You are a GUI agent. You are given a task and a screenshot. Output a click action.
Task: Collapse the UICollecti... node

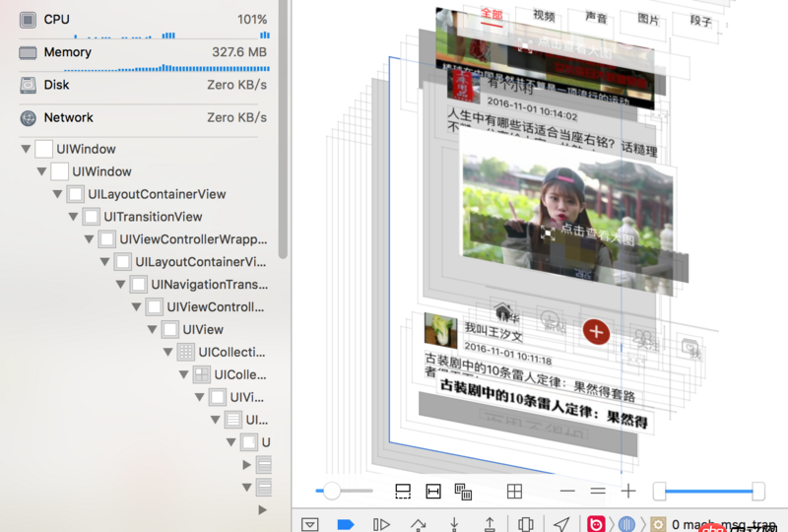pyautogui.click(x=167, y=352)
